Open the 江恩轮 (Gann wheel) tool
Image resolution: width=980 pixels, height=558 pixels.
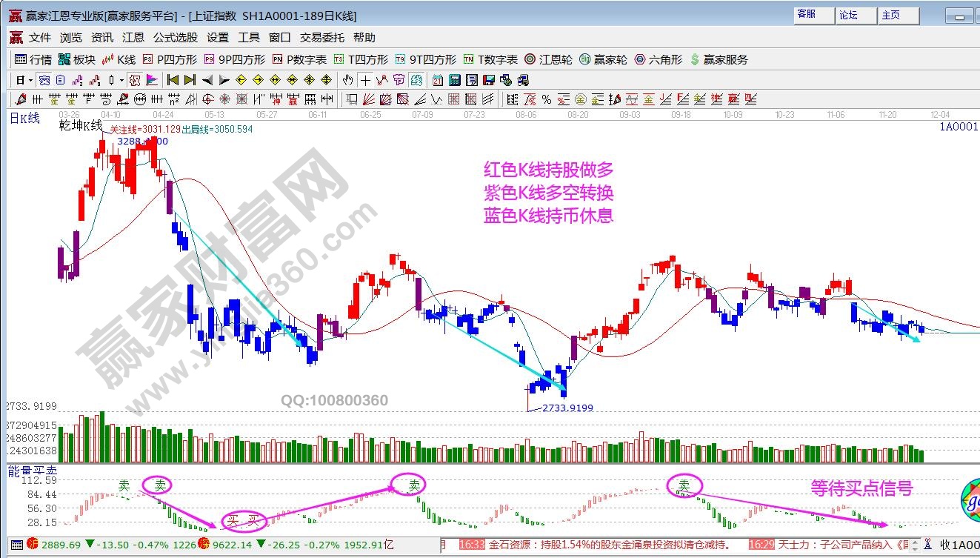point(548,59)
